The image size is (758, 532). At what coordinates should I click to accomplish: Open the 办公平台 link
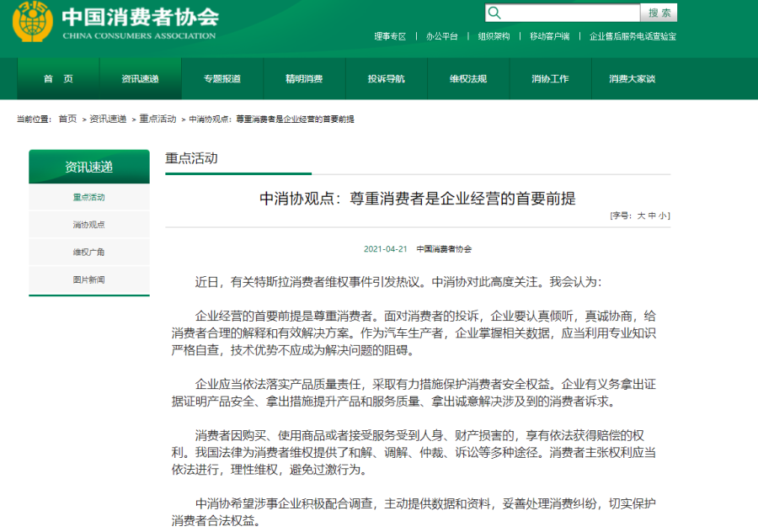(x=441, y=36)
